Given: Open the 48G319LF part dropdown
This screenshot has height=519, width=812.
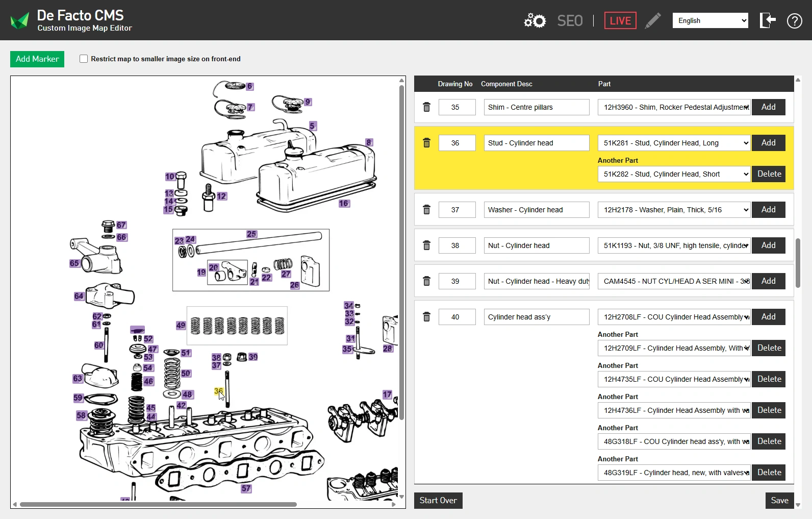Looking at the screenshot, I should (674, 473).
